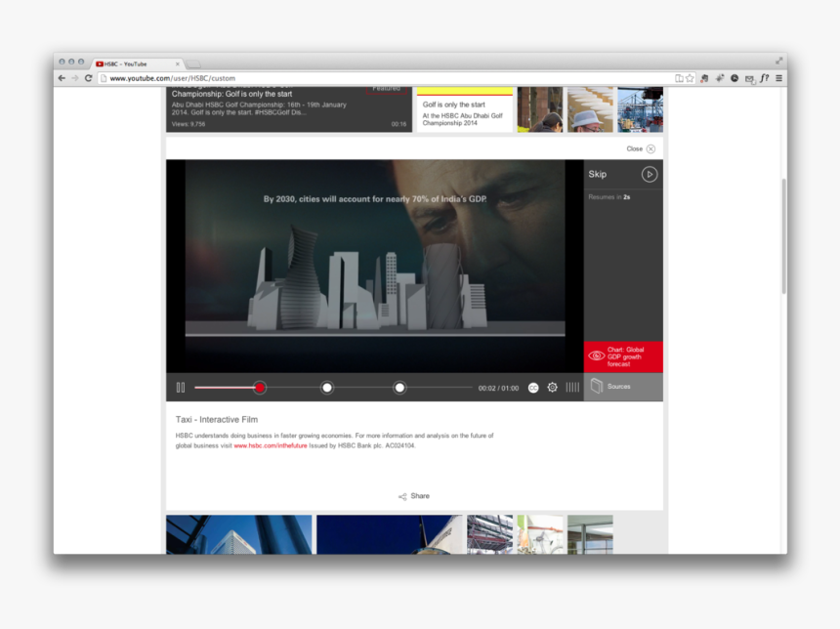The image size is (840, 629).
Task: Click the vertical bars quality icon
Action: 572,388
